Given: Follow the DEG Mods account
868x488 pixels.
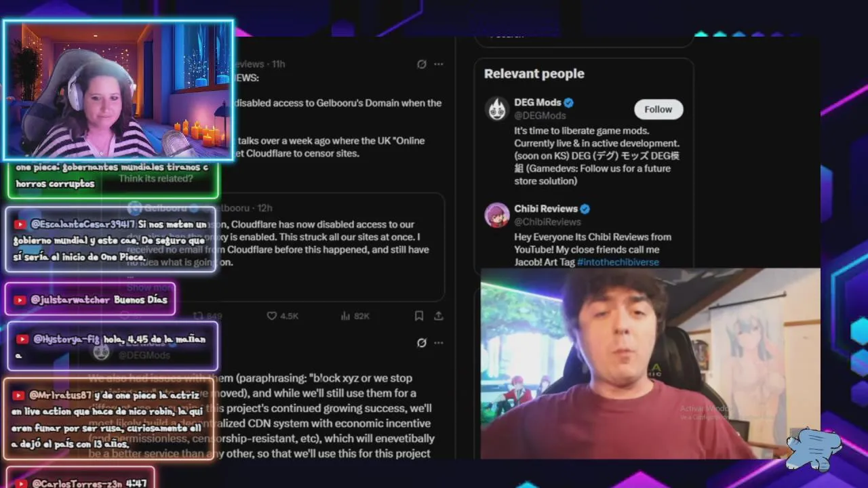Looking at the screenshot, I should [x=658, y=109].
